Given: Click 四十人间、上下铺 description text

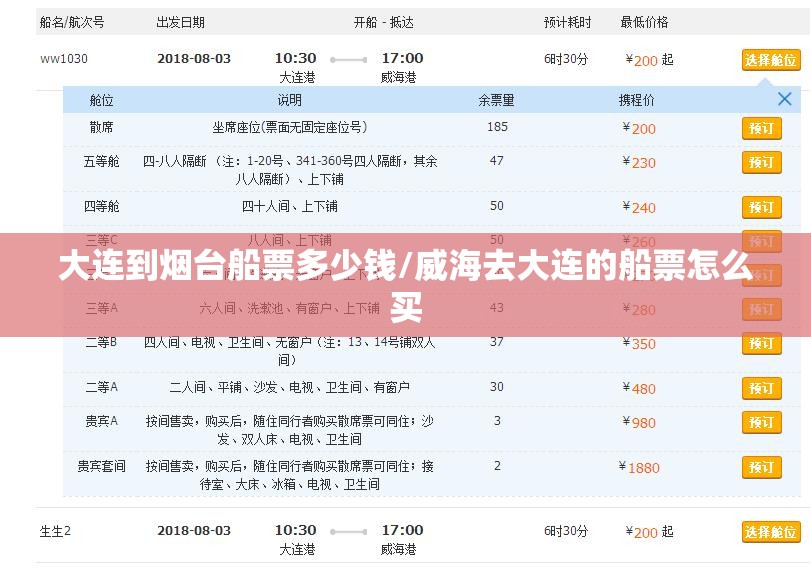Looking at the screenshot, I should (290, 206).
